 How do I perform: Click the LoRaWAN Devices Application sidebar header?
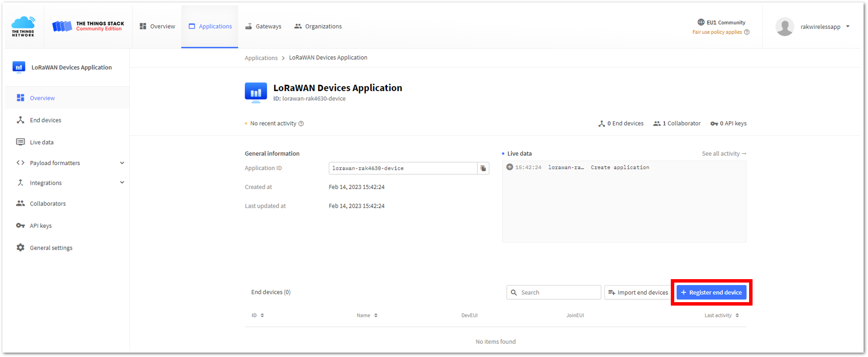67,68
